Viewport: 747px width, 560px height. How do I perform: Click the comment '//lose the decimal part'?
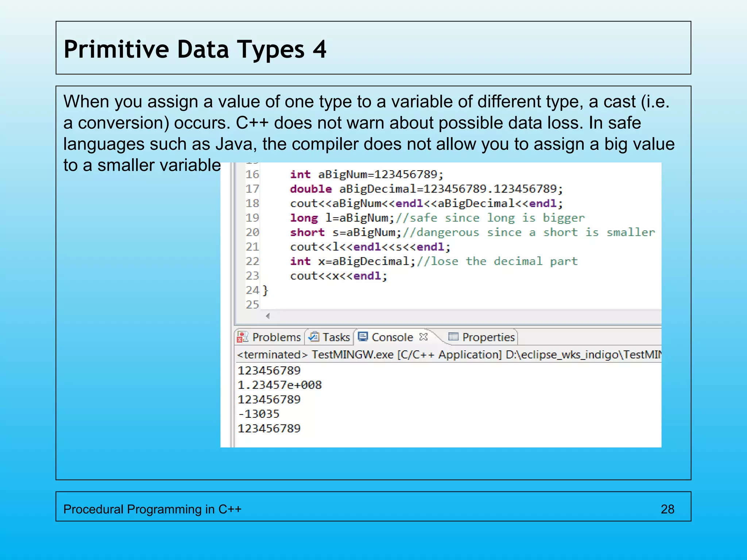click(497, 261)
